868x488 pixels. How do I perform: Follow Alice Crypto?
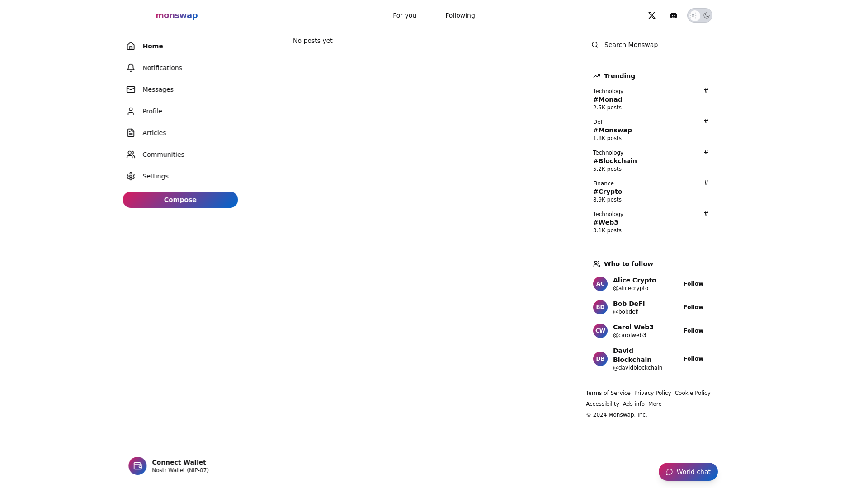click(x=693, y=284)
